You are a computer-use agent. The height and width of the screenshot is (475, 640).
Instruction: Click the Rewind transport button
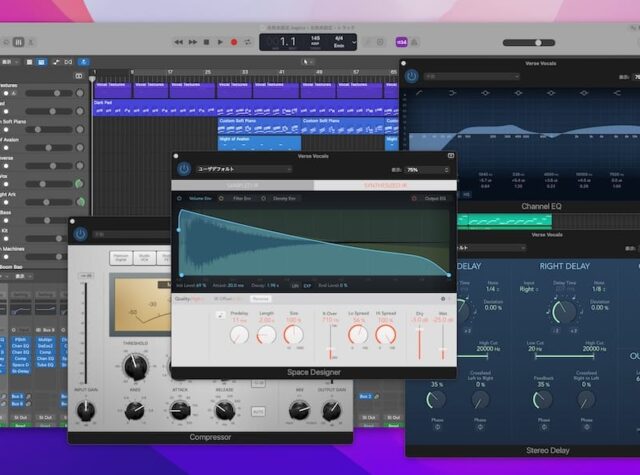point(179,42)
